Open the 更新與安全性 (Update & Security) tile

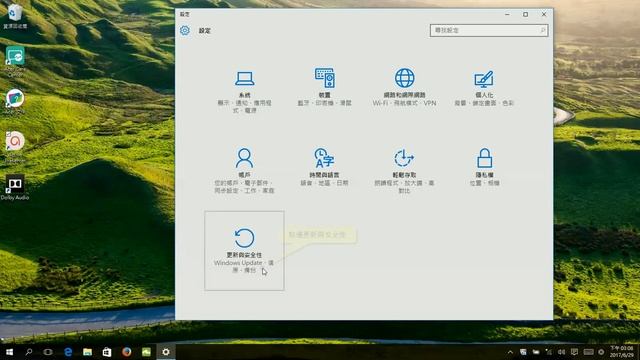[244, 251]
